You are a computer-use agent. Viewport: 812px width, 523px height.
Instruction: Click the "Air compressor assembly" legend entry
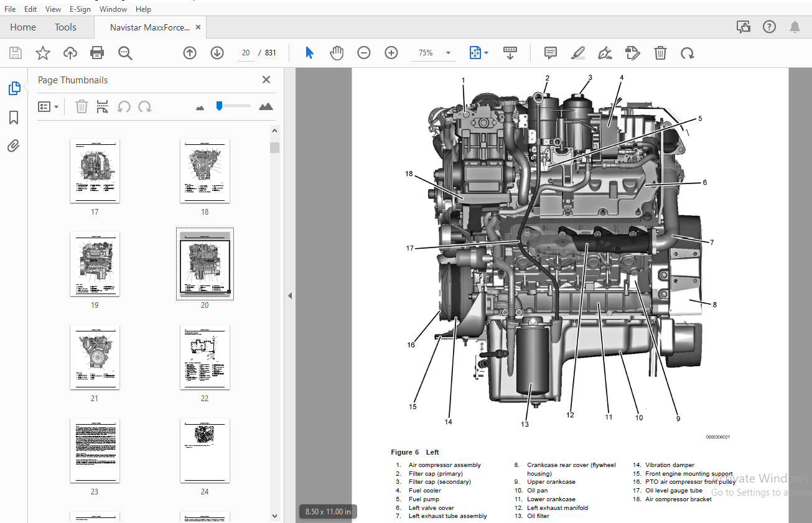445,465
